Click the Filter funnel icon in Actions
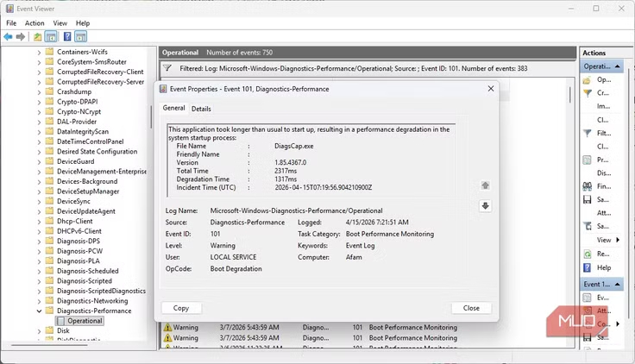The height and width of the screenshot is (364, 635). coord(588,133)
